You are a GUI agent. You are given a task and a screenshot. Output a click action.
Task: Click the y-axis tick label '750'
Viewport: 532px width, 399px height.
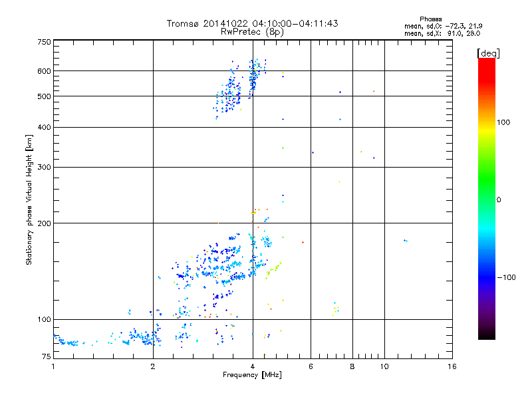(44, 42)
